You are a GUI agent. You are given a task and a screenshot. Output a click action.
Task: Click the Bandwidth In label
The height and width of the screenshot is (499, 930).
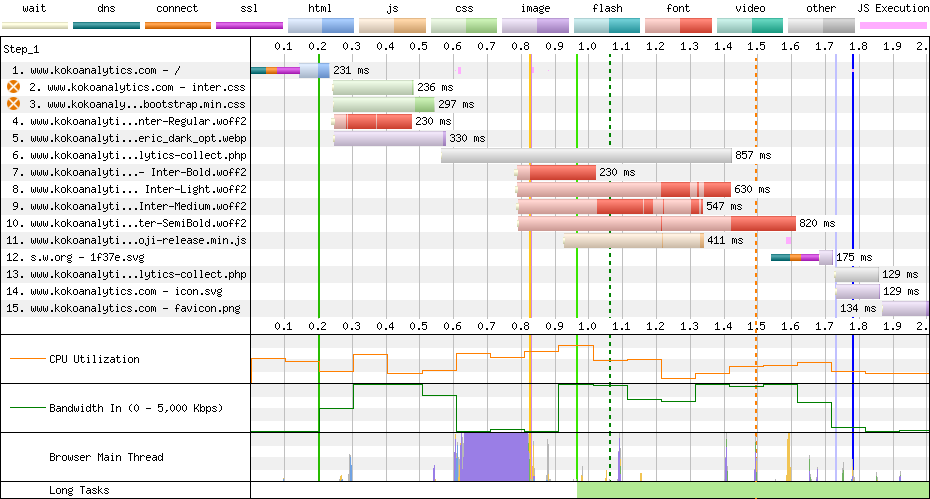136,408
